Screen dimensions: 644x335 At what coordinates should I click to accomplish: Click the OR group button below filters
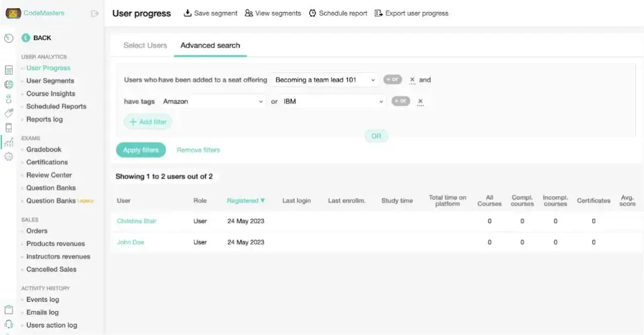(376, 136)
